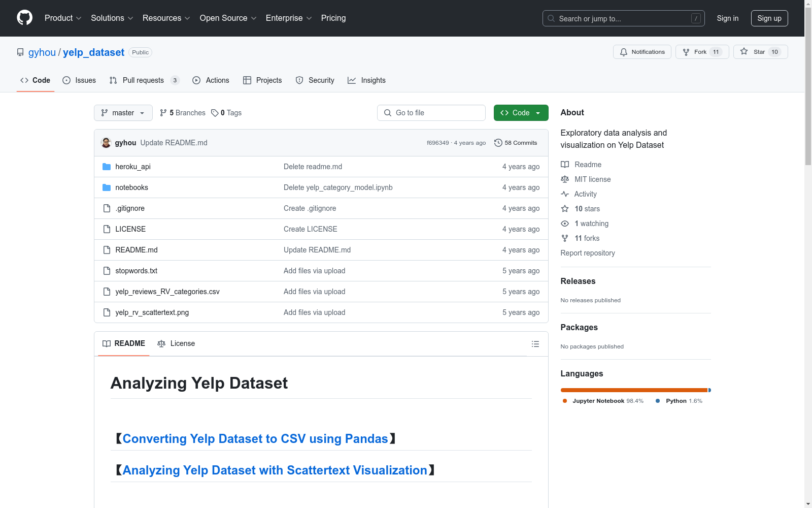
Task: Expand the Resources menu
Action: (166, 18)
